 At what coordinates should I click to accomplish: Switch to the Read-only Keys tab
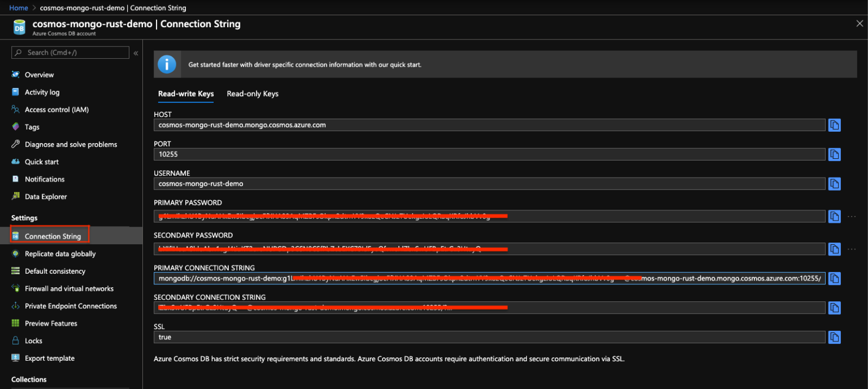pyautogui.click(x=253, y=94)
